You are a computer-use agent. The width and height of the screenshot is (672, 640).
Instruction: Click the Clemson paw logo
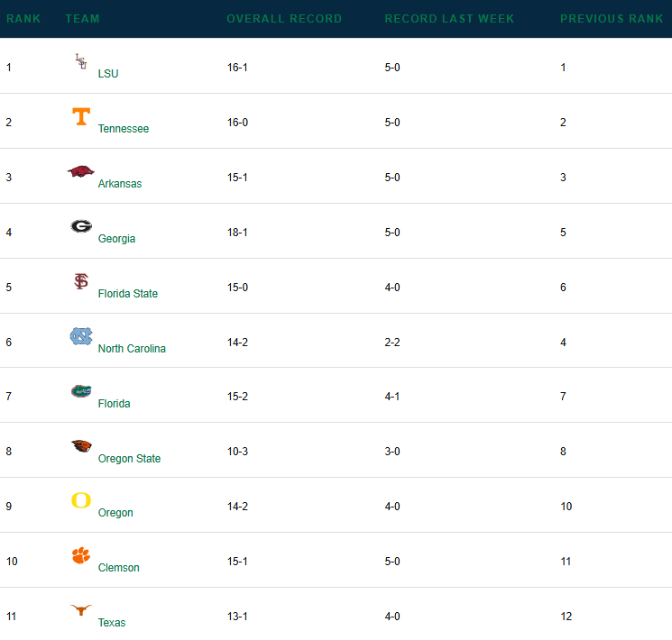81,555
